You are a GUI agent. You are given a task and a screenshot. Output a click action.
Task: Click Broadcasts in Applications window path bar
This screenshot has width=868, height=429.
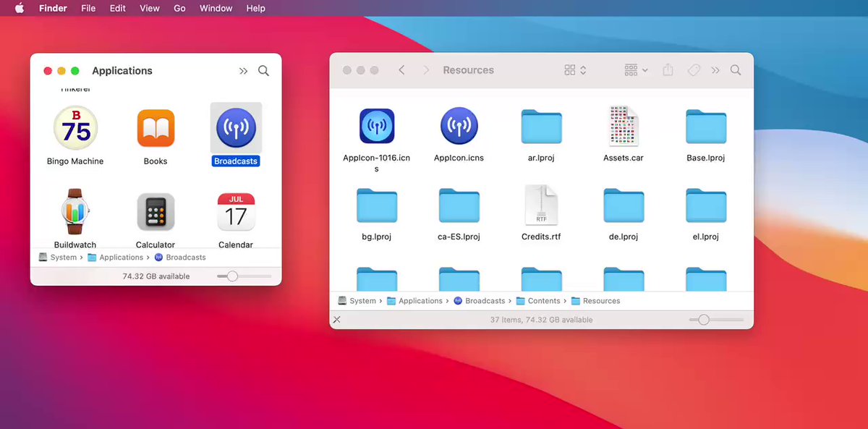(x=180, y=258)
